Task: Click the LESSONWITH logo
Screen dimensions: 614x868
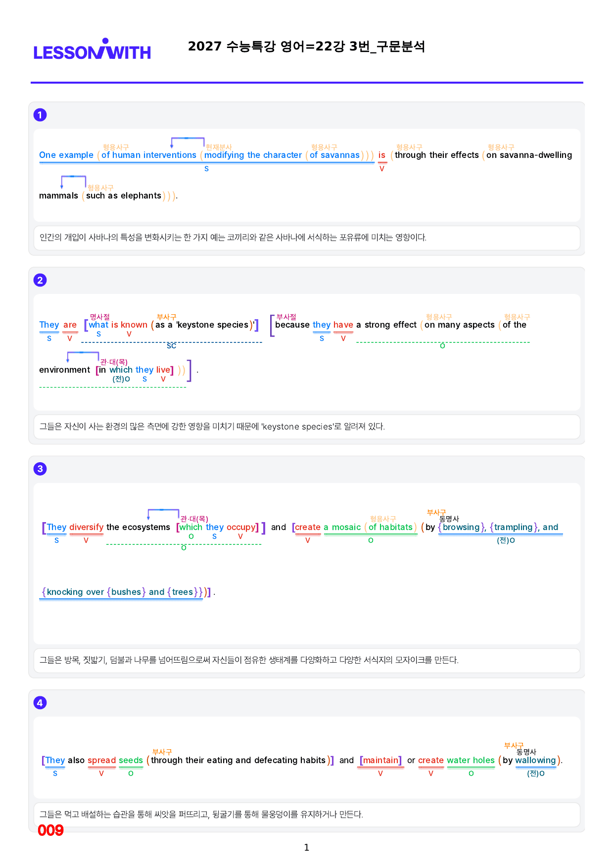Action: click(92, 49)
